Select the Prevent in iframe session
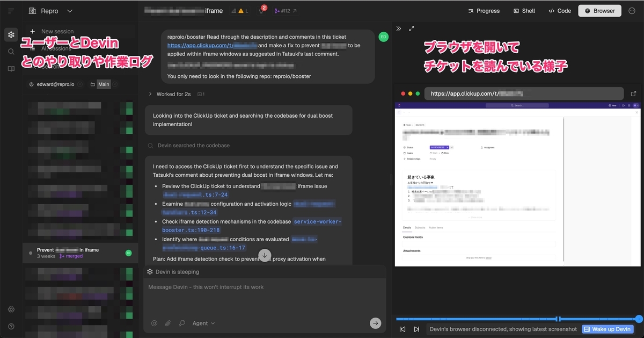 80,253
